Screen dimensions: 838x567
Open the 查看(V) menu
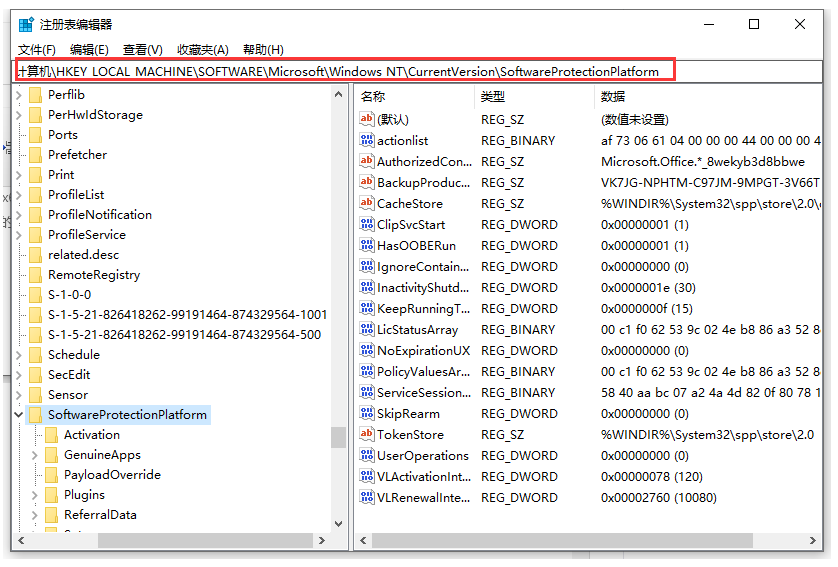(x=143, y=50)
